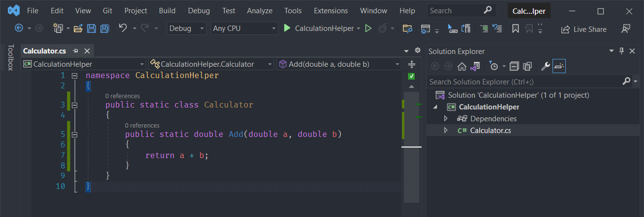Click the Solution Explorer Home icon

pyautogui.click(x=461, y=66)
